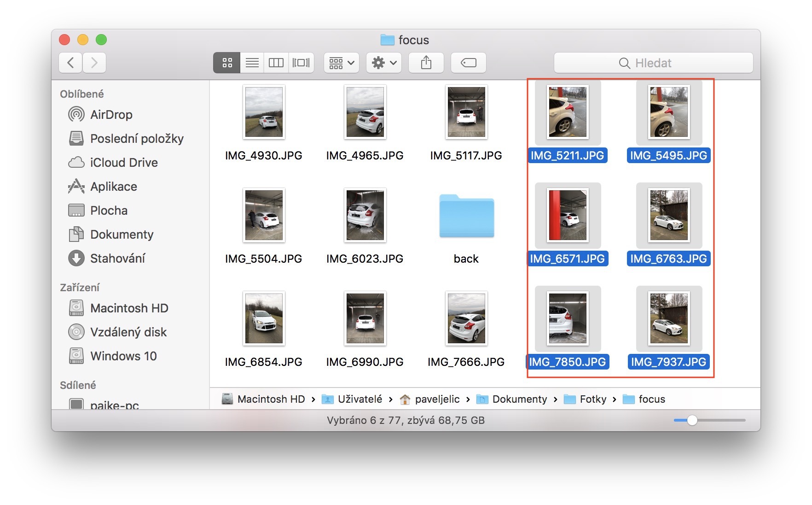Viewport: 812px width, 505px height.
Task: Select the IMG_5117.JPG thumbnail
Action: tap(466, 112)
